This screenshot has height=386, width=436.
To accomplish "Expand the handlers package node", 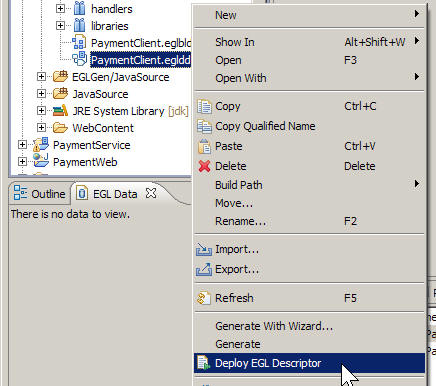I will [x=60, y=8].
